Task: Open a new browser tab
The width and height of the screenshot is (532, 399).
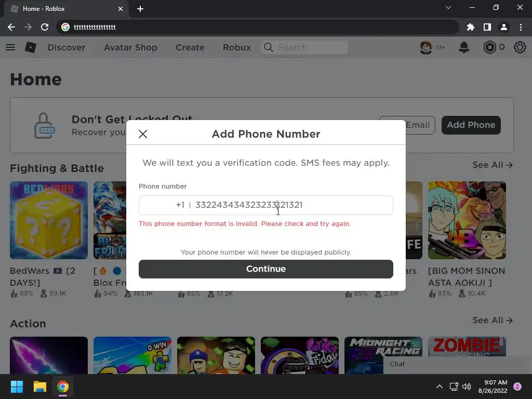Action: click(x=140, y=9)
